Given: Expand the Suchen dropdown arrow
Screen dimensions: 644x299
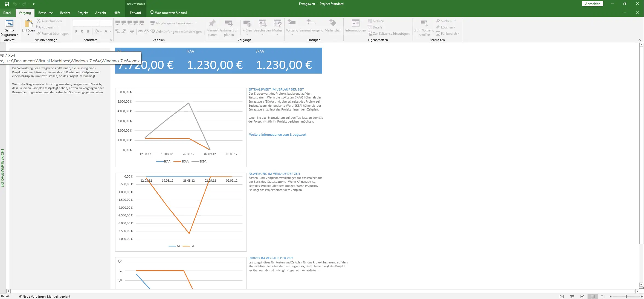Looking at the screenshot, I should tap(455, 21).
